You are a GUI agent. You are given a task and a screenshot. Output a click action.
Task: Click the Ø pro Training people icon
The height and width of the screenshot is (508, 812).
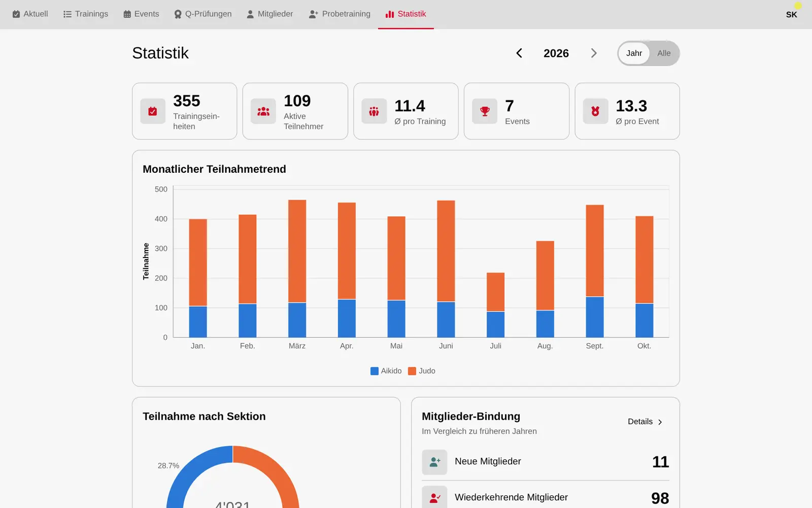tap(374, 111)
